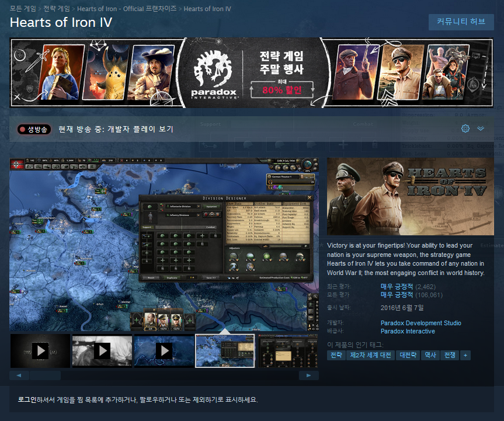Expand the live broadcast panel chevron
Screen dimensions: 504x421
(481, 128)
